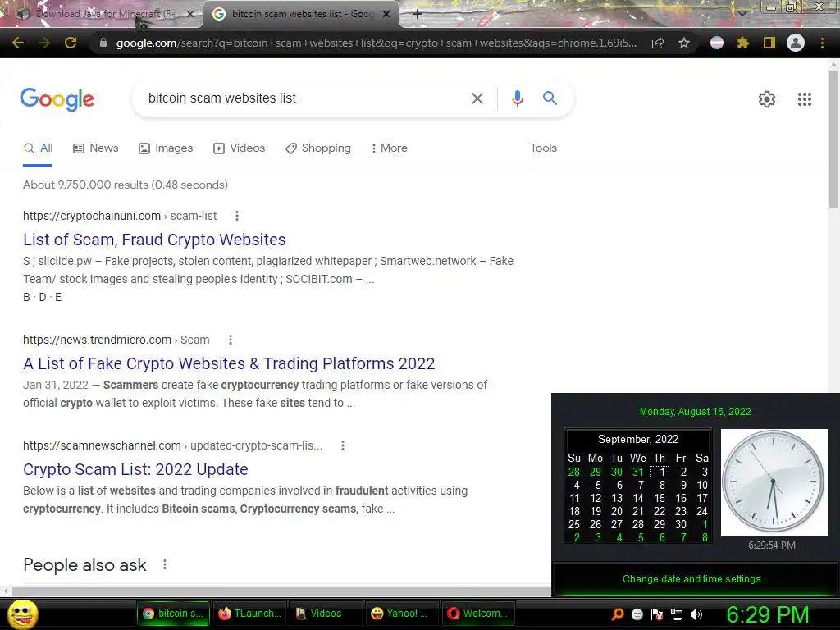Click the blue magnifier search button
The height and width of the screenshot is (630, 840).
point(550,98)
